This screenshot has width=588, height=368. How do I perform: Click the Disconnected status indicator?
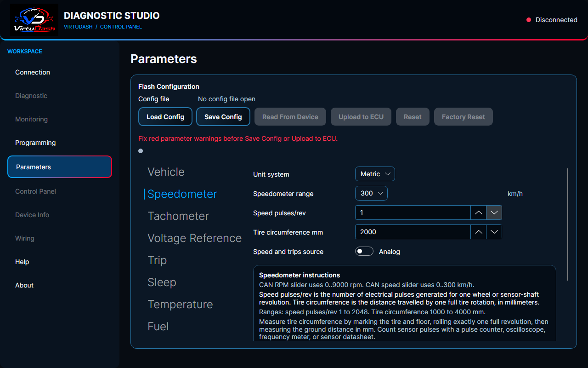pos(552,20)
